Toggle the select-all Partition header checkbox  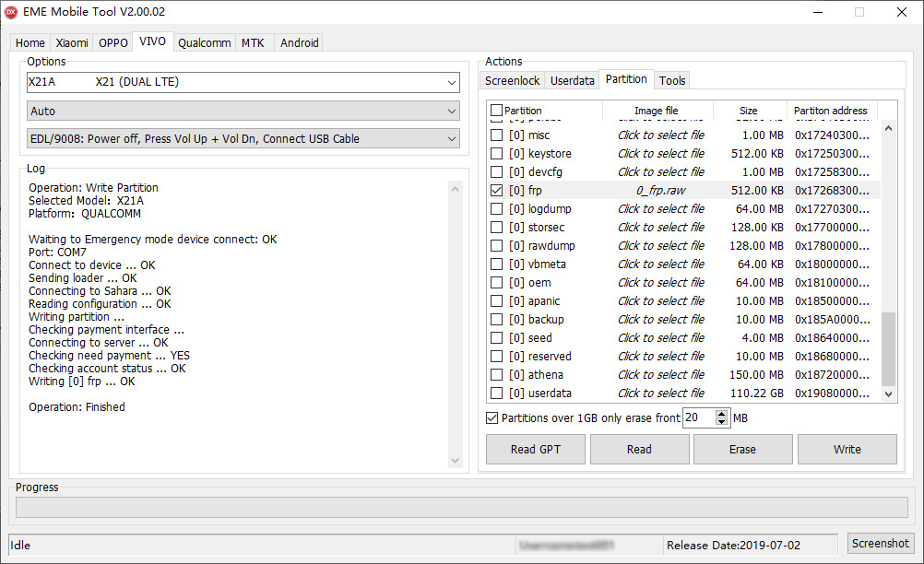tap(496, 110)
